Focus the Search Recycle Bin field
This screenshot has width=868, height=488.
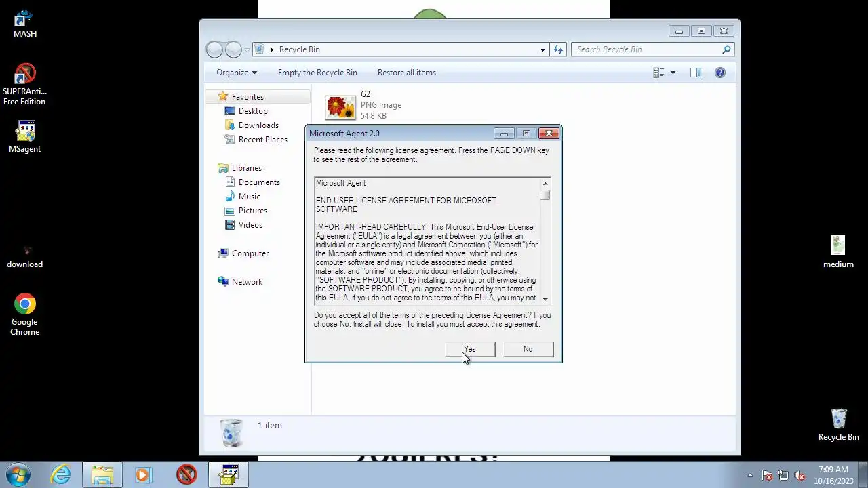pyautogui.click(x=646, y=49)
